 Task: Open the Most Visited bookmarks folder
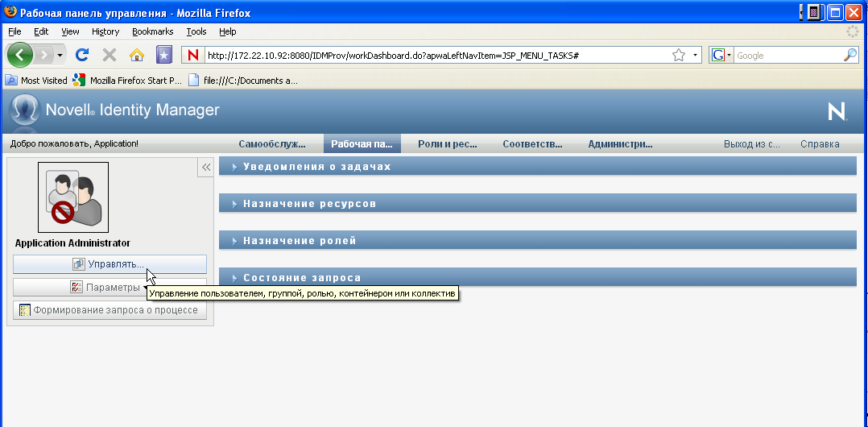point(36,81)
